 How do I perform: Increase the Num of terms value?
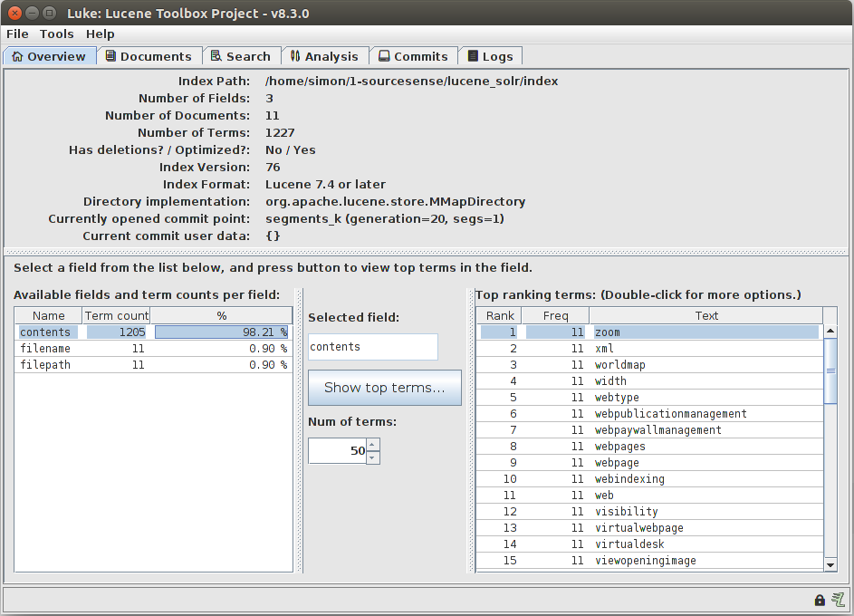372,445
